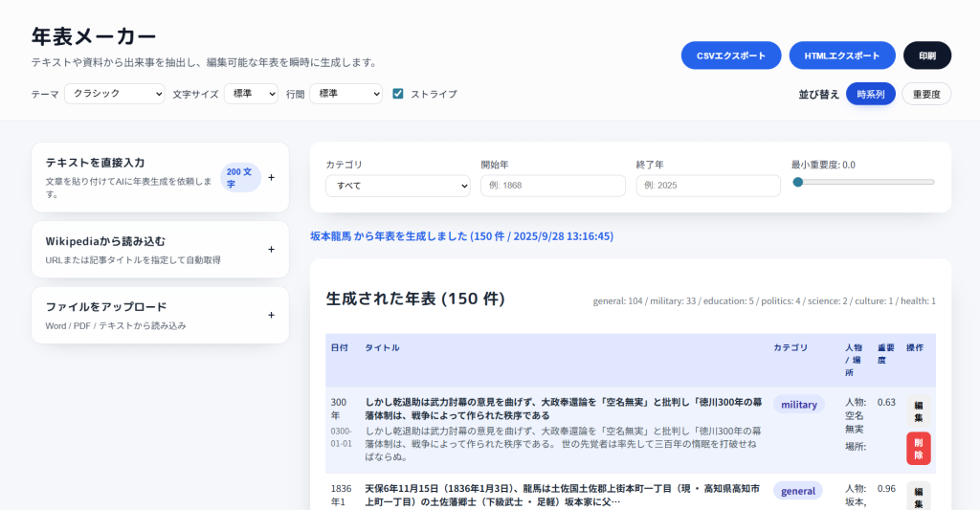Open the 行間 dropdown

pyautogui.click(x=345, y=94)
